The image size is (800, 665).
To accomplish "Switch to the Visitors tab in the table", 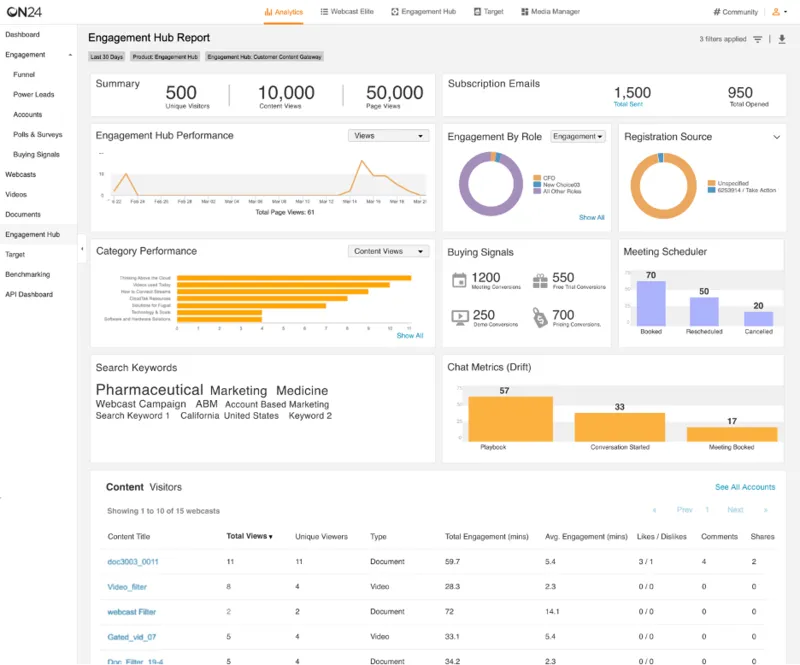I will click(x=165, y=487).
